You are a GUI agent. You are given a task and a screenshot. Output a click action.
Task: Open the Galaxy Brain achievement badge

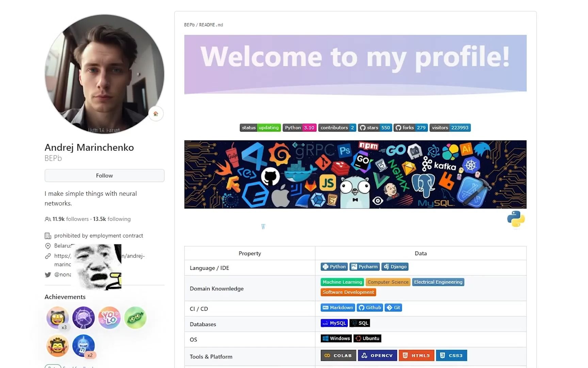[x=83, y=318]
